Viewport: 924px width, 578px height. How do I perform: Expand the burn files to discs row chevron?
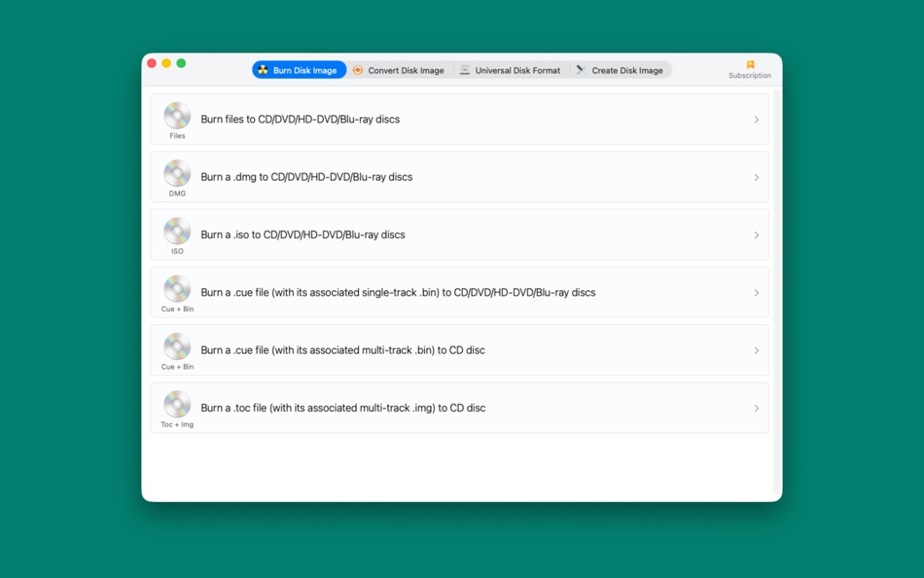(x=757, y=119)
